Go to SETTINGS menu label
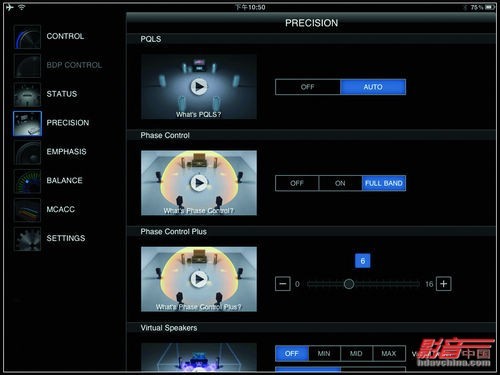Viewport: 500px width, 375px height. tap(66, 238)
